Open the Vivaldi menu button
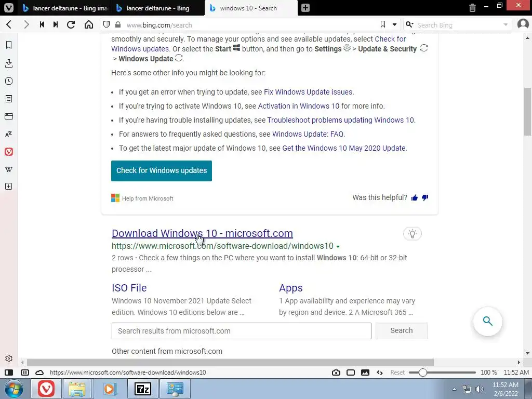The height and width of the screenshot is (399, 532). [x=8, y=7]
